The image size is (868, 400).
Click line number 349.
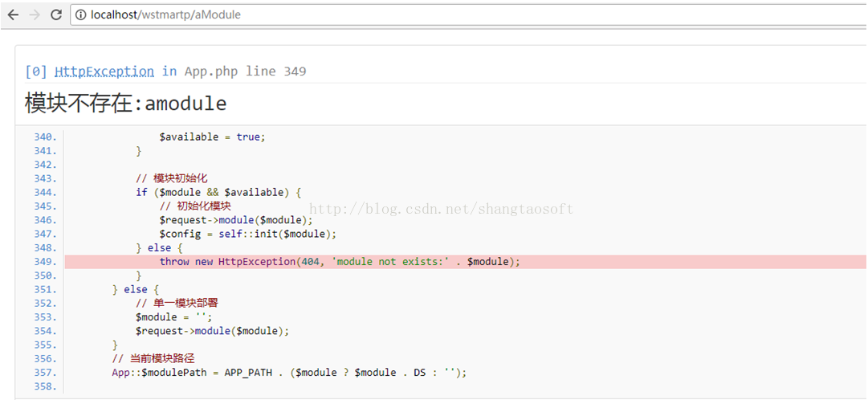point(45,262)
